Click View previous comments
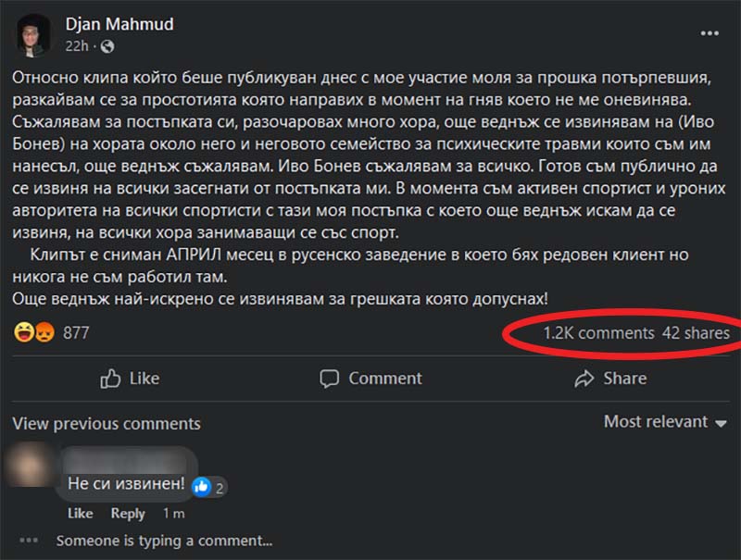Image resolution: width=741 pixels, height=560 pixels. pyautogui.click(x=107, y=424)
